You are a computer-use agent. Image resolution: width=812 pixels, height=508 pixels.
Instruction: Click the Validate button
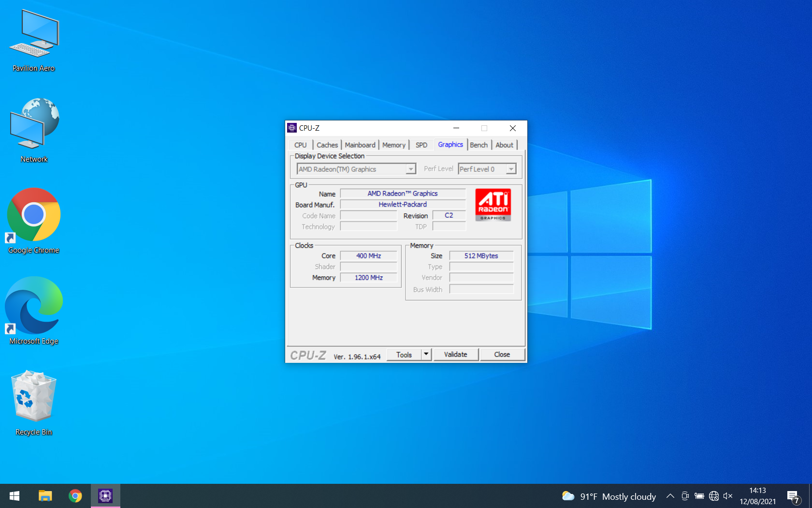456,355
